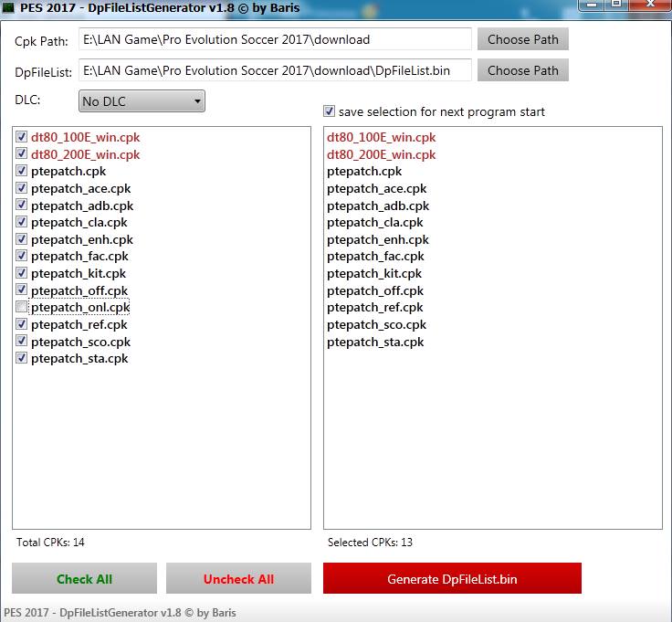The height and width of the screenshot is (622, 672).
Task: Select dt80_200E_win.cpk in the right list
Action: (x=381, y=154)
